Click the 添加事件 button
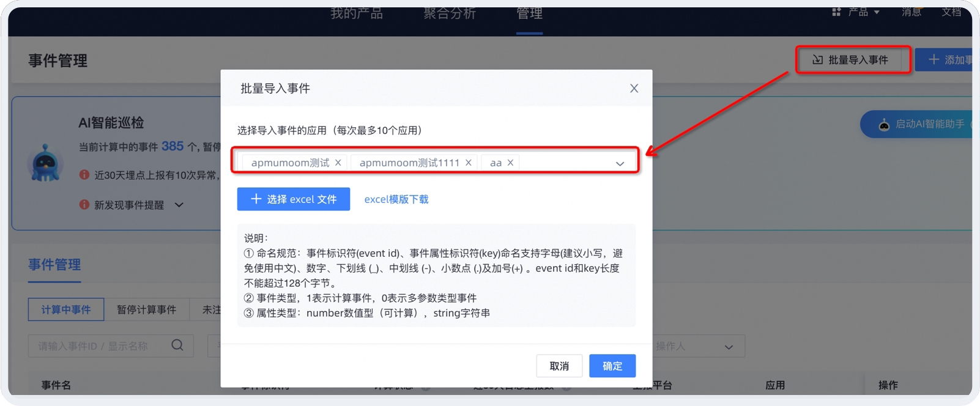Screen dimensions: 980x406 click(x=945, y=60)
